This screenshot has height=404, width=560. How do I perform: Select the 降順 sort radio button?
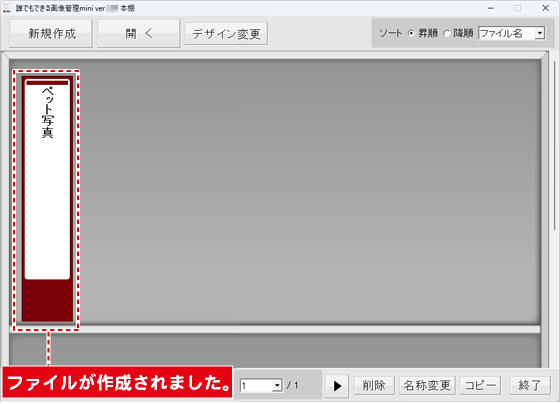(446, 34)
